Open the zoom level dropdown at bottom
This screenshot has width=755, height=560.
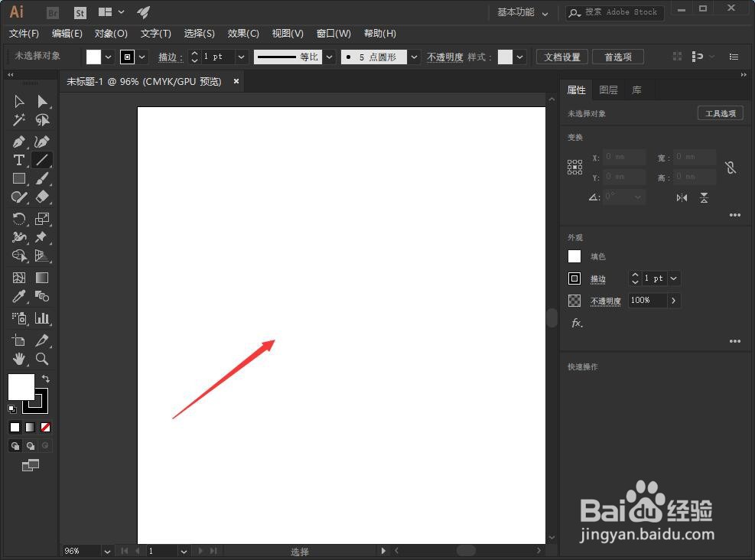[107, 552]
